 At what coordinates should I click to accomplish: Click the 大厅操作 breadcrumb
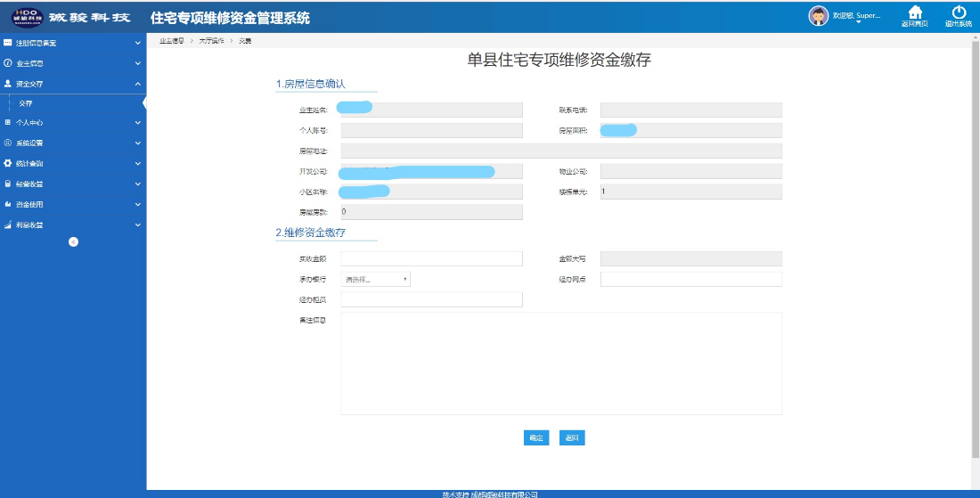[211, 41]
